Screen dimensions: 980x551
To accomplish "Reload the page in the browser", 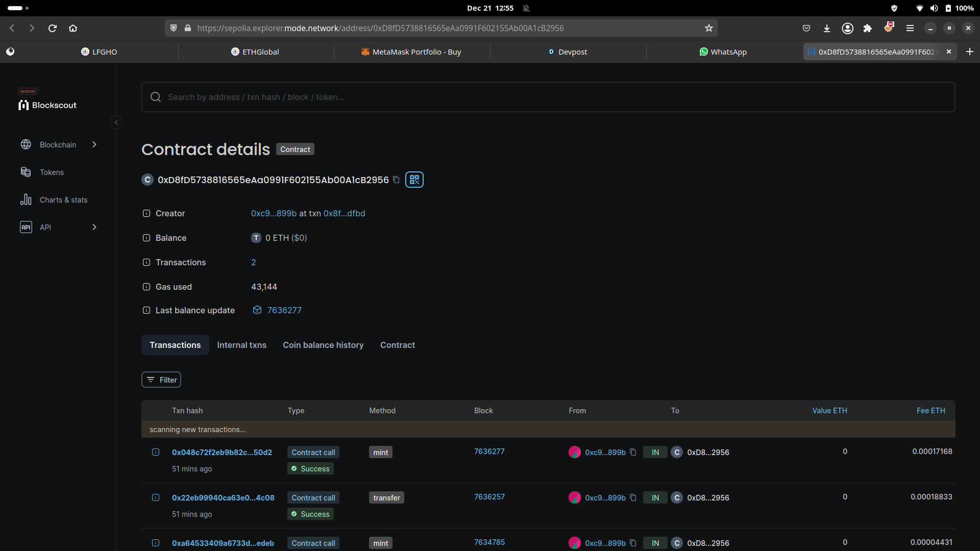I will click(52, 28).
